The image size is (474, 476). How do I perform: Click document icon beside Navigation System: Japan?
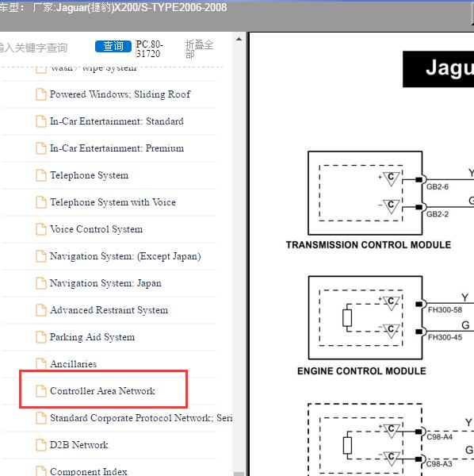tap(41, 283)
